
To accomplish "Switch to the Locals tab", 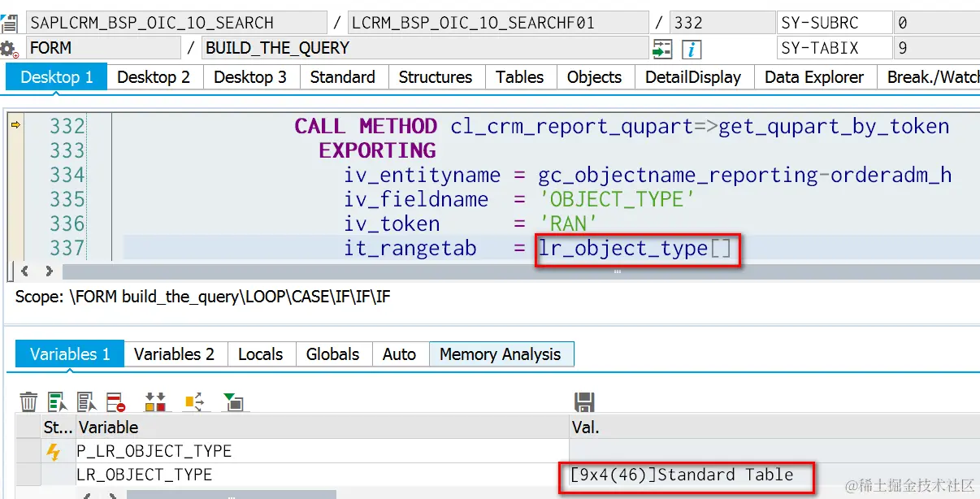I will 260,354.
